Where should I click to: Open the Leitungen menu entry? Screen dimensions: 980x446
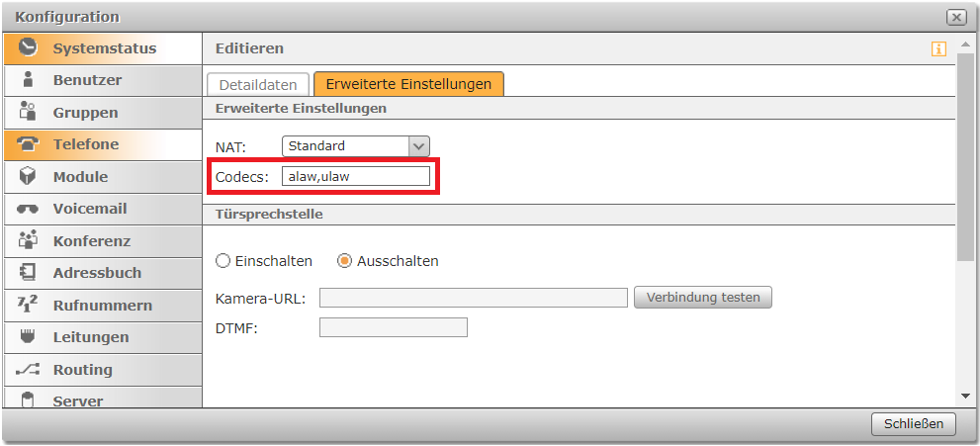pos(91,337)
